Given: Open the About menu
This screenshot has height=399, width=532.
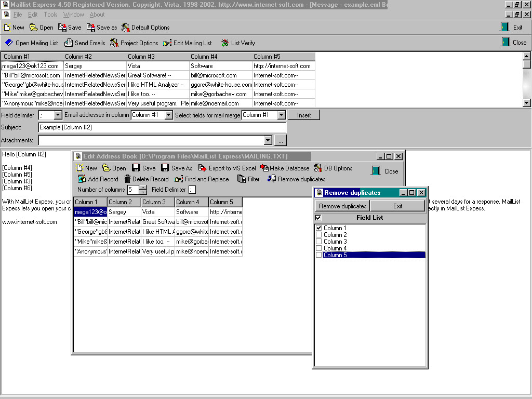Looking at the screenshot, I should 97,15.
